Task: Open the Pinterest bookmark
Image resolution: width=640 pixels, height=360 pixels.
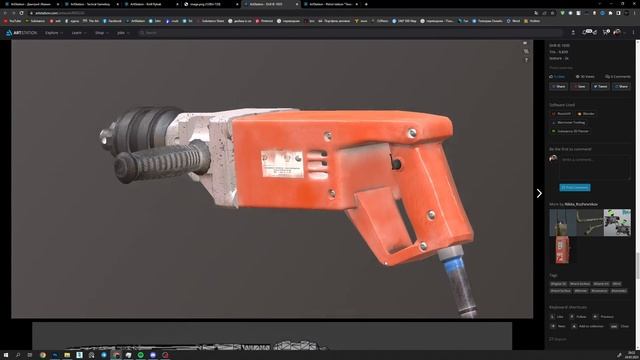Action: 264,21
